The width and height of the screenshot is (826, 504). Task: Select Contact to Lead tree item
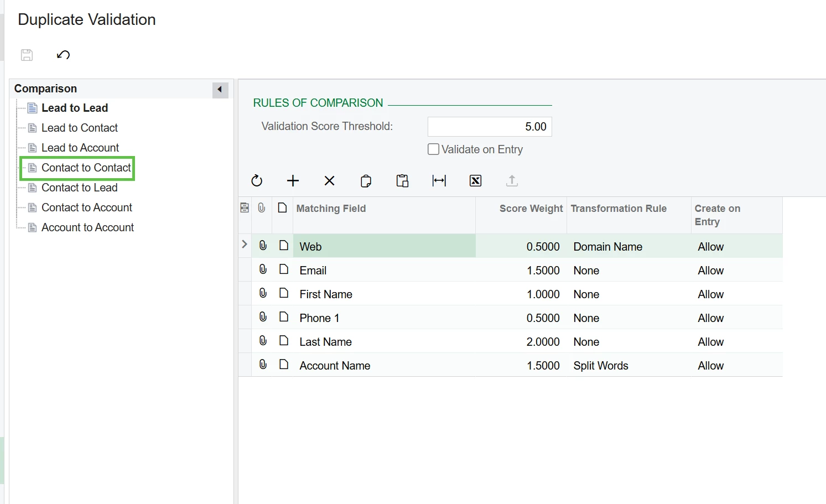80,188
